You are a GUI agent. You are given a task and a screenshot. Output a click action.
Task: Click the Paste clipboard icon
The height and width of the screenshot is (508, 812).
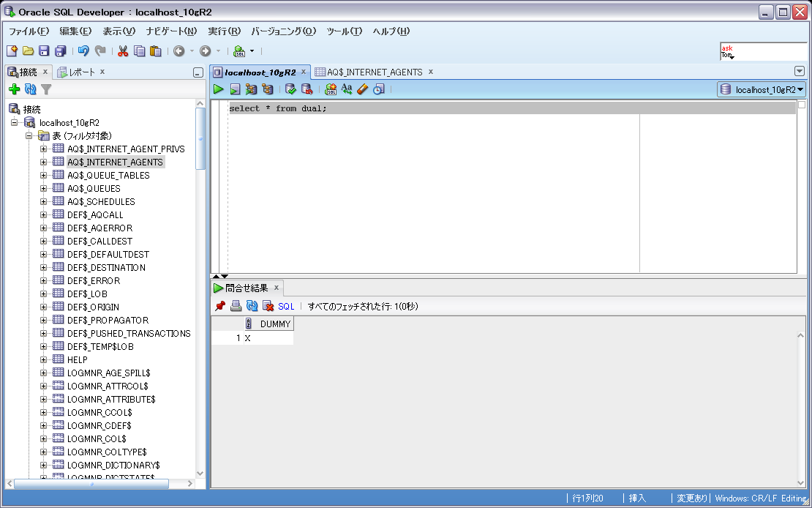pos(155,51)
